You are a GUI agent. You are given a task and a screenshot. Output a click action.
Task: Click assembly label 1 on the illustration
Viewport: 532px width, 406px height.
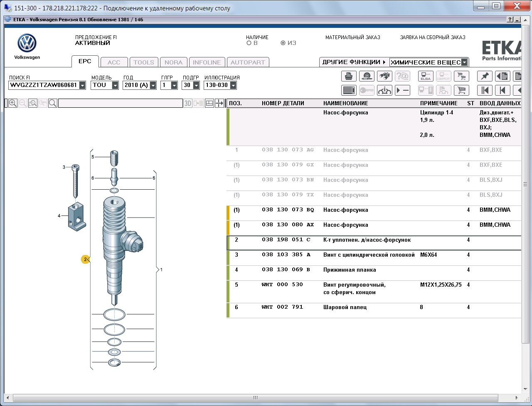pyautogui.click(x=161, y=270)
